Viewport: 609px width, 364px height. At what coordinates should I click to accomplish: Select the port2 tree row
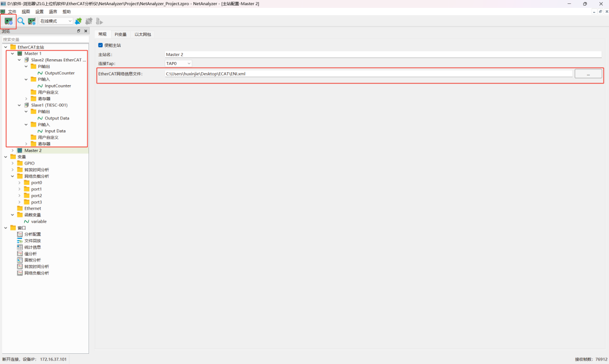click(37, 196)
